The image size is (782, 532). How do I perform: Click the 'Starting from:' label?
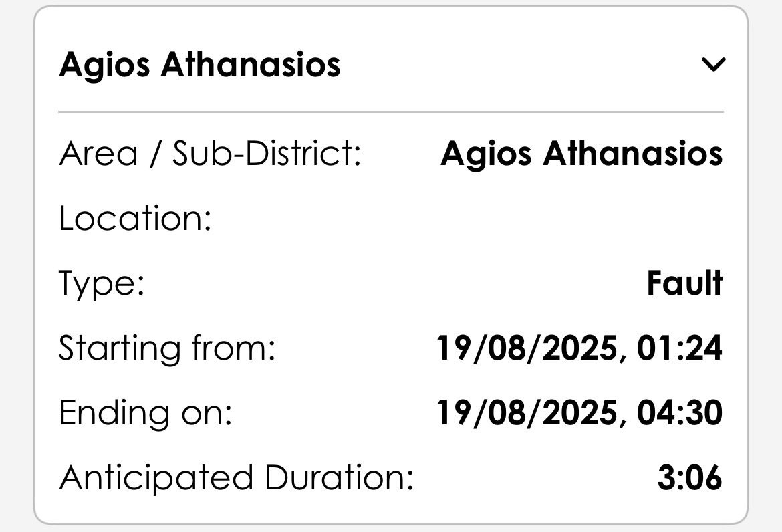(x=167, y=348)
